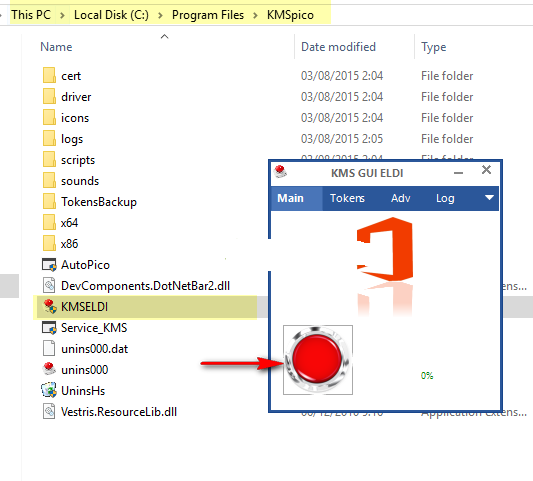Image resolution: width=533 pixels, height=481 pixels.
Task: Select the icons folder icon
Action: (49, 117)
